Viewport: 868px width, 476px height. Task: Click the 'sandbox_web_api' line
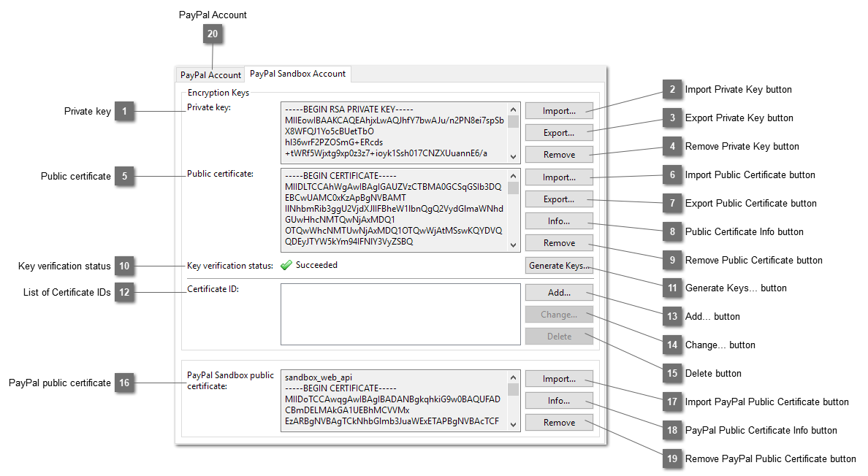[319, 377]
